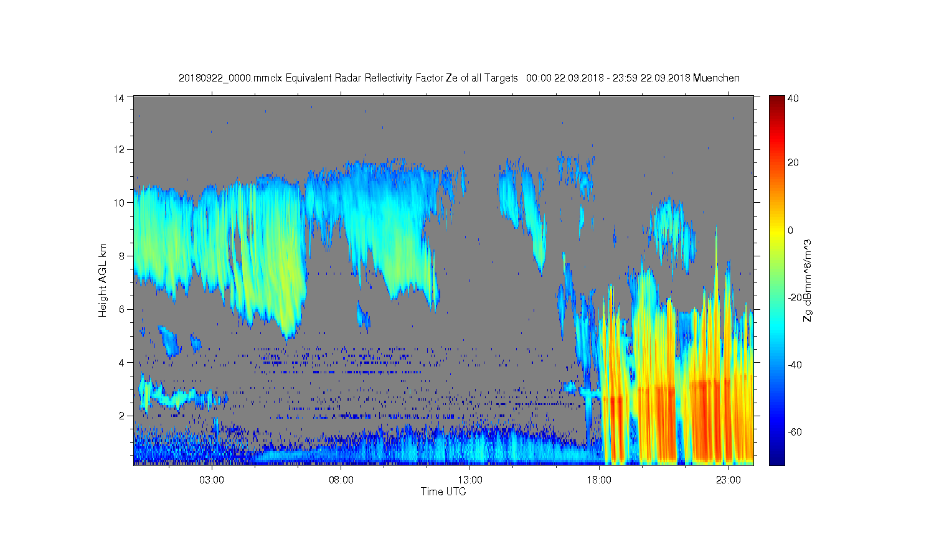934x560 pixels.
Task: Click the 'Height AGL km' y-axis label
Action: click(x=103, y=280)
